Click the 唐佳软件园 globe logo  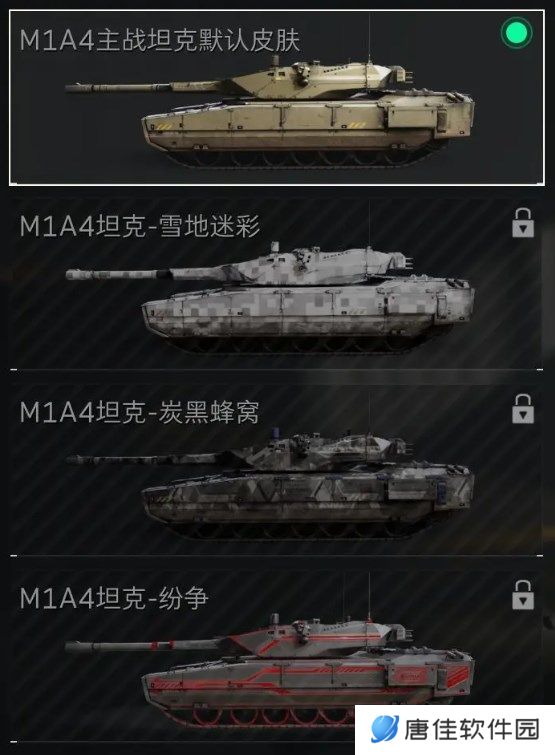(x=385, y=729)
